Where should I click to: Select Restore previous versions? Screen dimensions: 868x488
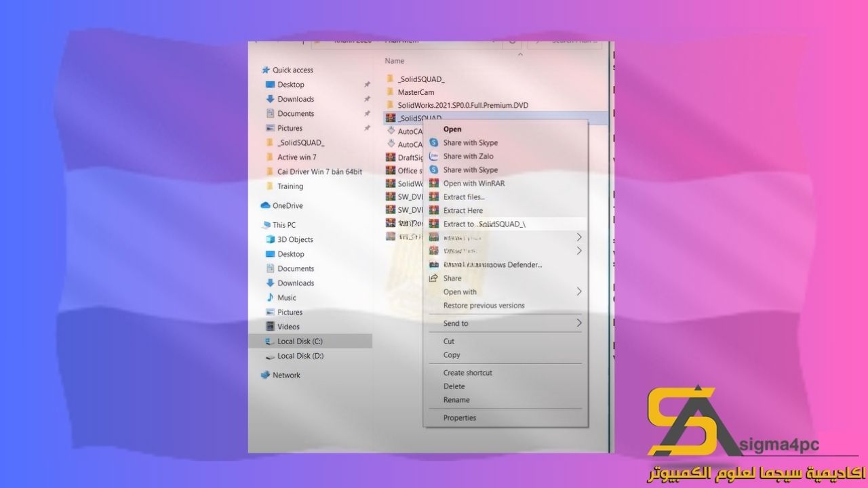[484, 306]
